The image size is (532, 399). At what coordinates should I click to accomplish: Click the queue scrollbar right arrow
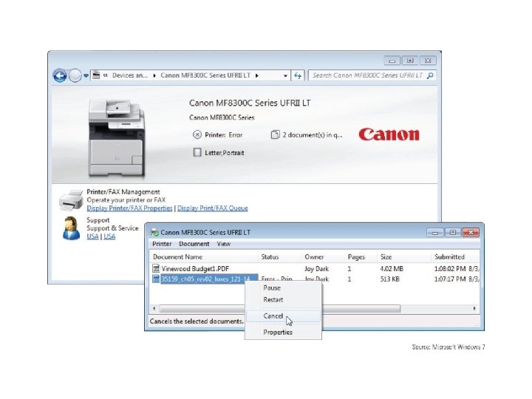474,308
